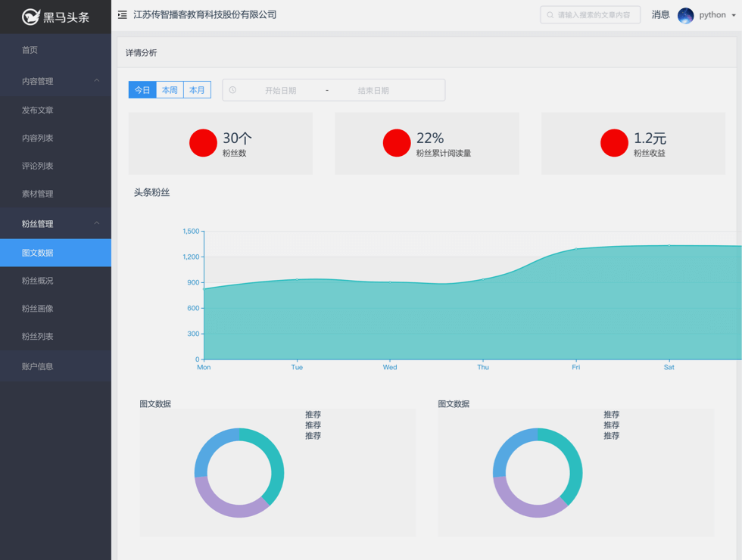Open 账户信息 in the sidebar
This screenshot has height=560, width=742.
point(38,366)
